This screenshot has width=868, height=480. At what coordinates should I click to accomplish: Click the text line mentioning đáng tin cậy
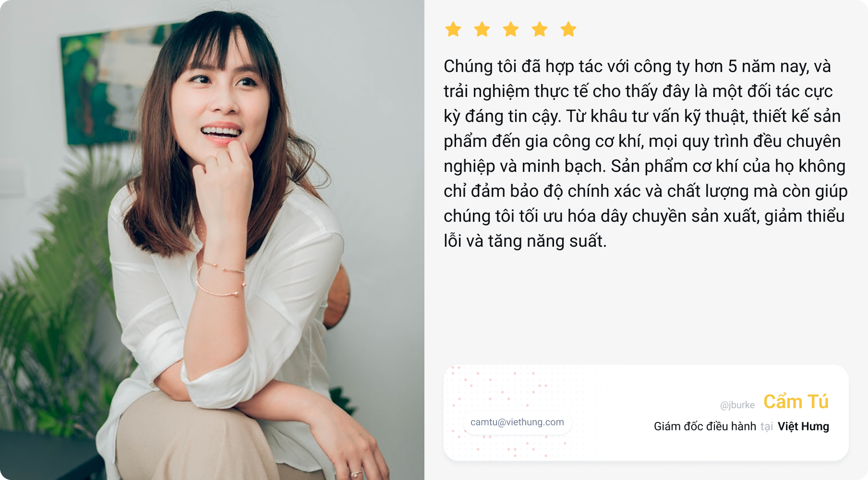point(642,116)
